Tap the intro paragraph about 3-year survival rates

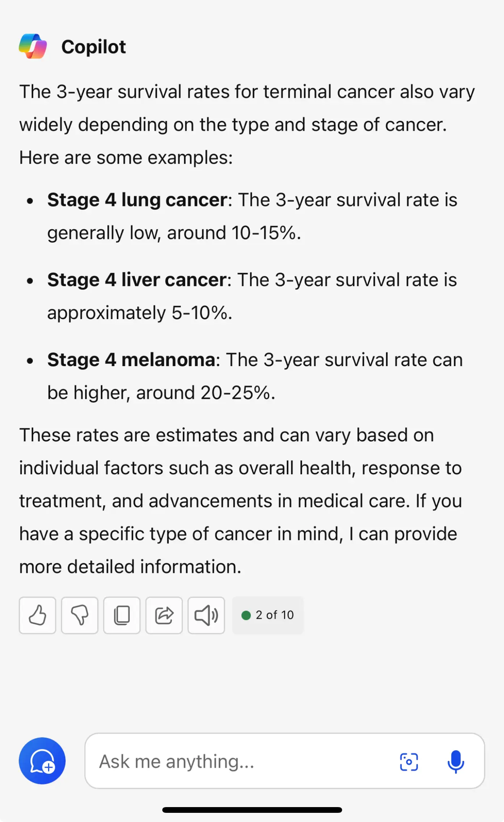[x=247, y=125]
